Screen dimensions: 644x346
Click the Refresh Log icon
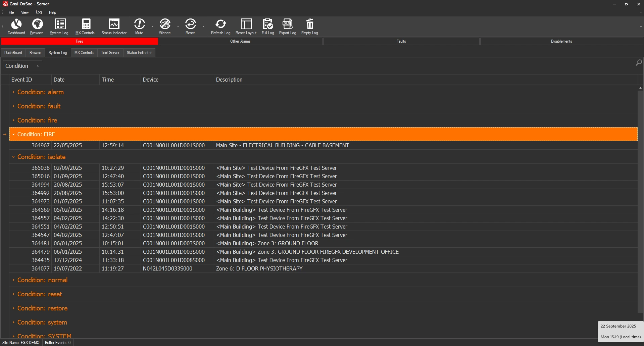click(220, 27)
